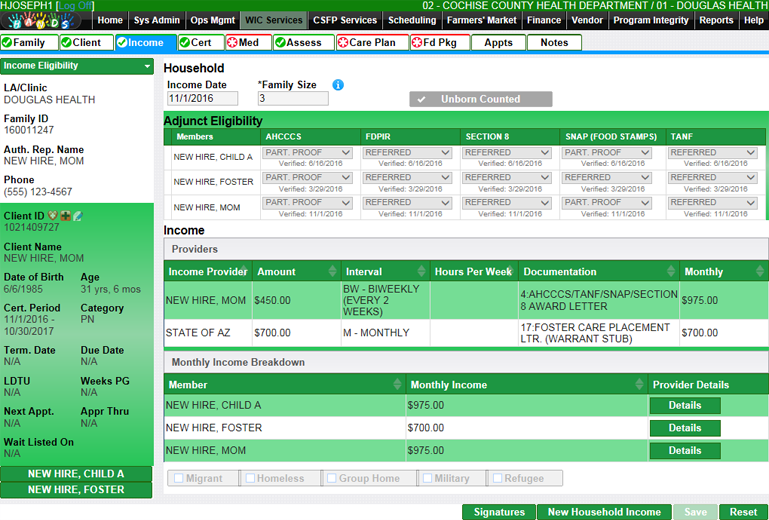Switch to the Care Plan tab

pos(372,43)
